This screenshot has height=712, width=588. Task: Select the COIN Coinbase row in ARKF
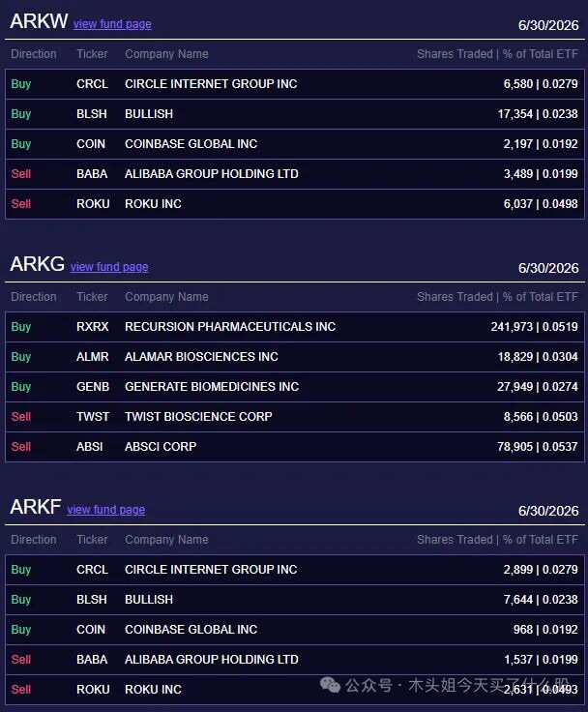pyautogui.click(x=295, y=630)
